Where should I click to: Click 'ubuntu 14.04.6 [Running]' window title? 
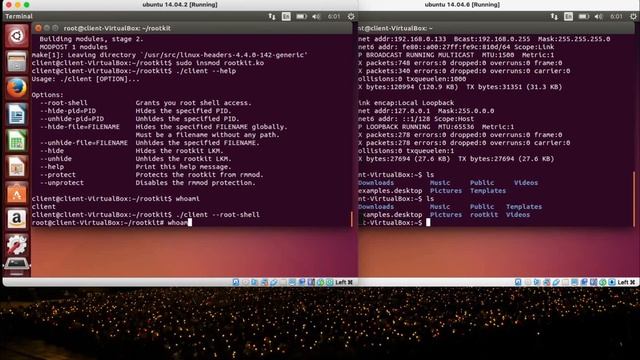click(x=462, y=4)
